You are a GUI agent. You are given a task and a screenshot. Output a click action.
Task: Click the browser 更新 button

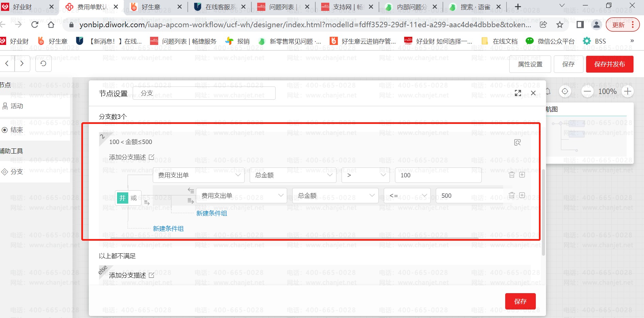623,25
